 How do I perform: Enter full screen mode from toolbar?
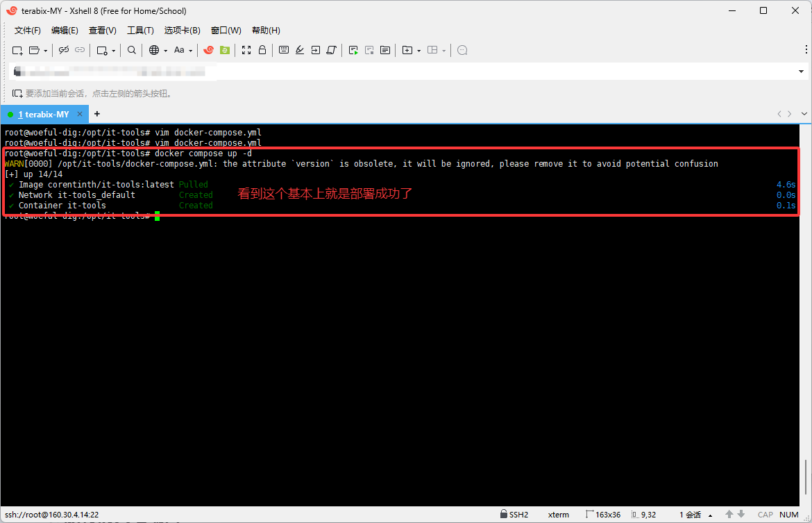click(246, 50)
